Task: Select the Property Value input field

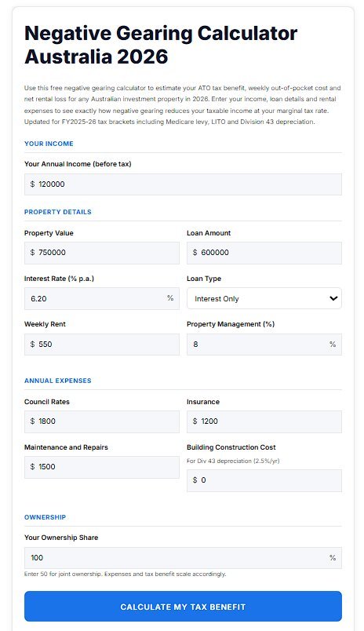Action: tap(102, 253)
